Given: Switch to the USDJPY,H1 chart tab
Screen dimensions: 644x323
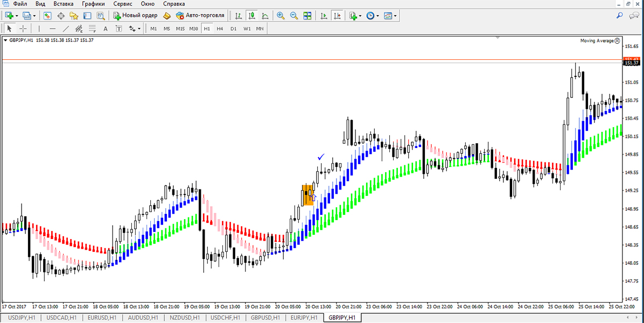Looking at the screenshot, I should (x=21, y=318).
